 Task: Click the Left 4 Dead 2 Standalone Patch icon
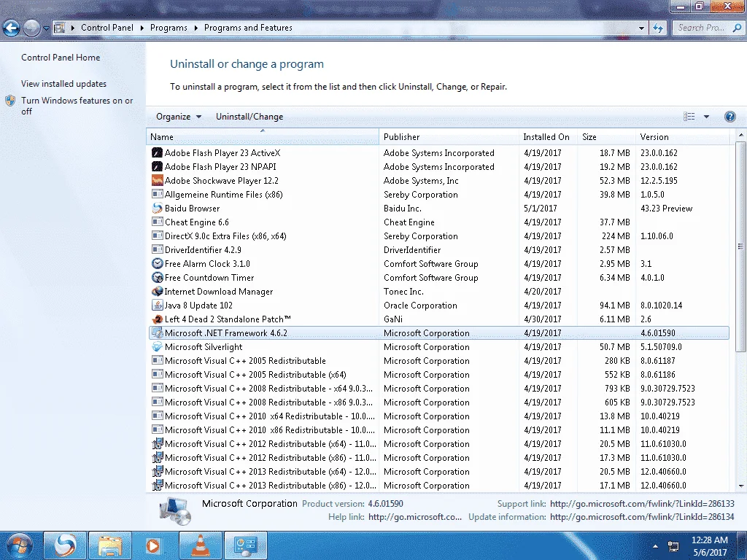point(158,319)
